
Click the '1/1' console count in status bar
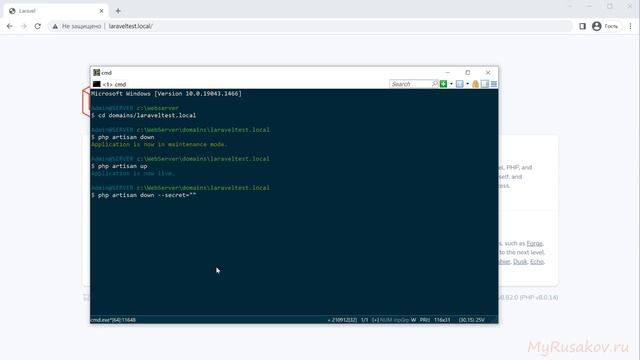(364, 320)
